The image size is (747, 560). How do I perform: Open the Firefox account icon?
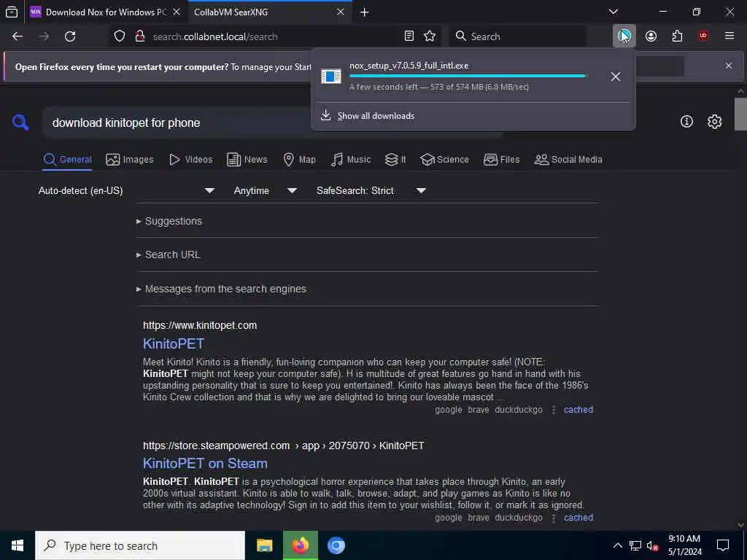651,36
